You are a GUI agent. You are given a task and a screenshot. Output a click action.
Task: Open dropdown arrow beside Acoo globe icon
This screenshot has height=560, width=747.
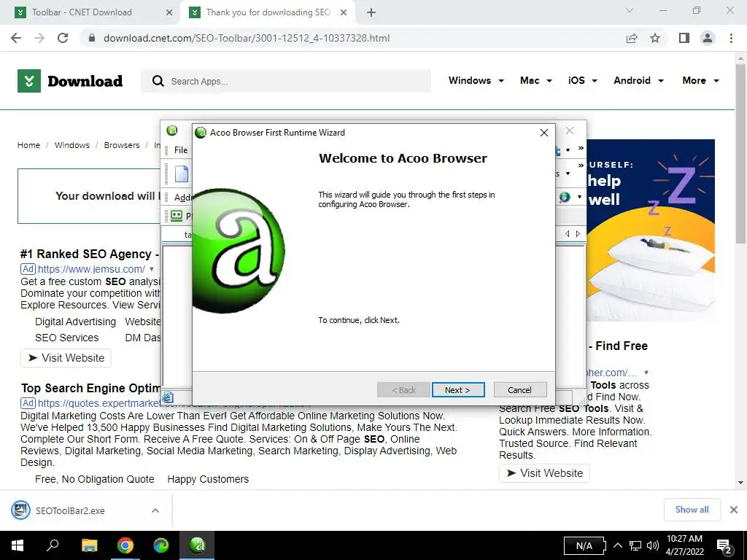579,197
